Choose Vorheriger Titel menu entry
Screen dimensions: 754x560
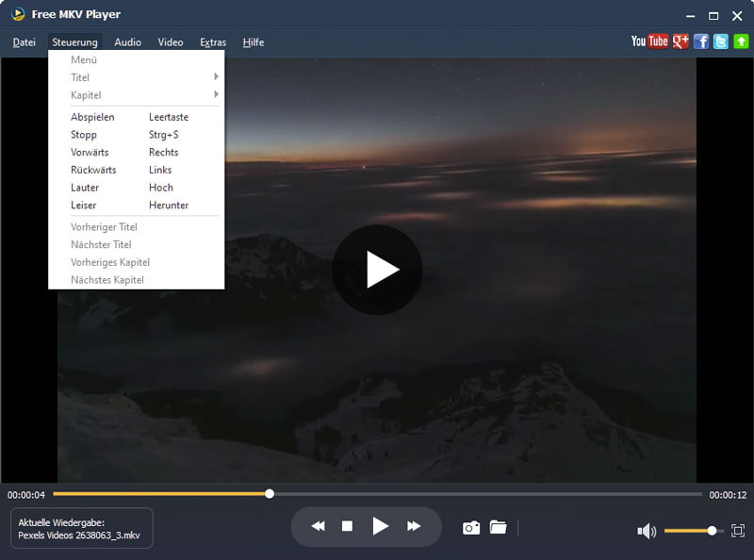[104, 226]
